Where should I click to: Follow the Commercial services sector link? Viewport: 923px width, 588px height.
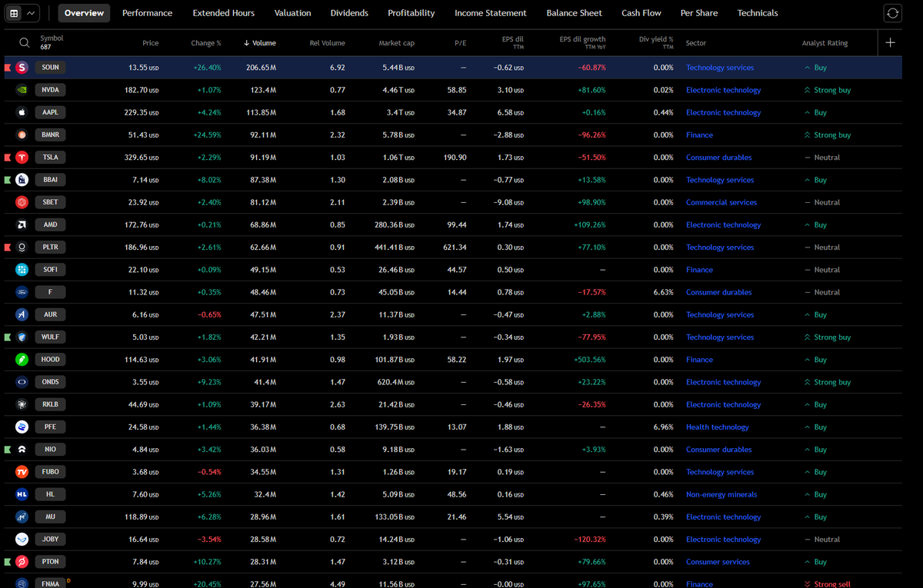721,203
